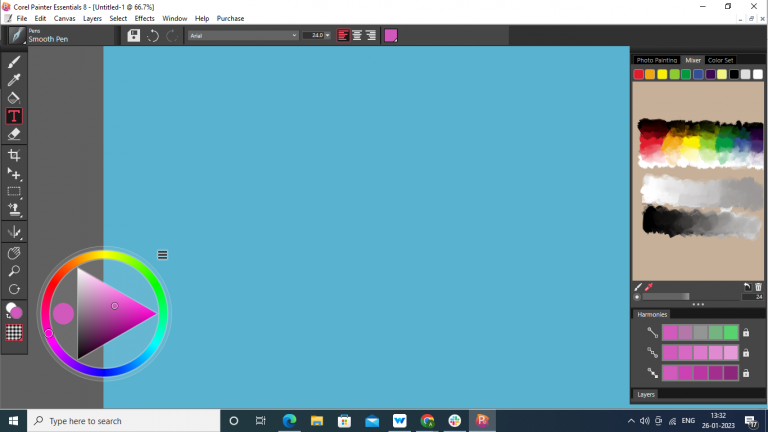Pick the red swatch in Mixer colors
The height and width of the screenshot is (432, 768).
click(639, 74)
